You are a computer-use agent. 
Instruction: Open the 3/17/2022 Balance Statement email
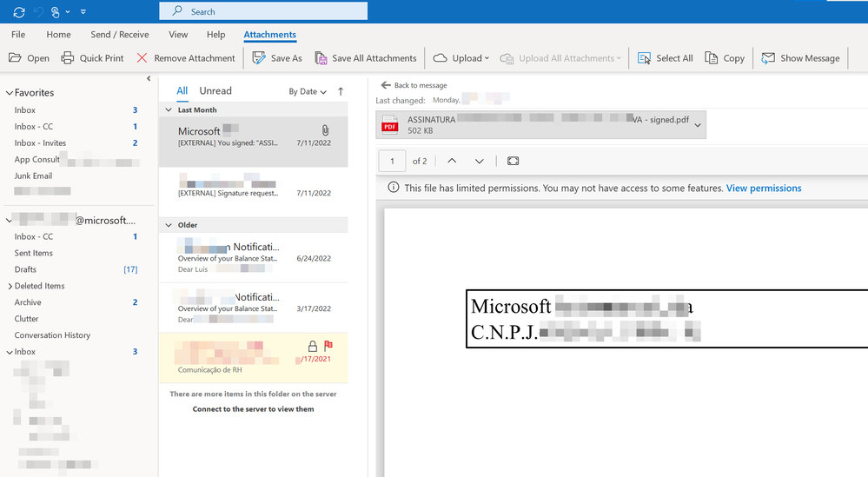254,308
